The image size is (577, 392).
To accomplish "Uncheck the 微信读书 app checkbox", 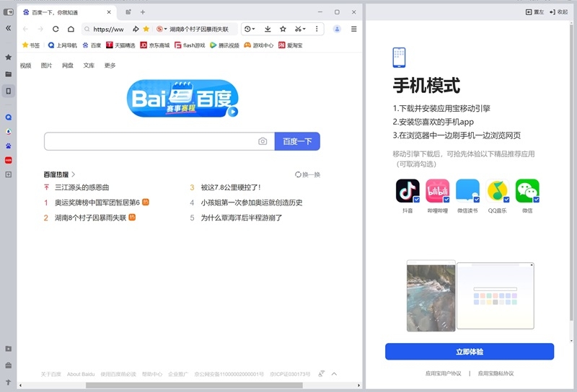I will tap(477, 200).
